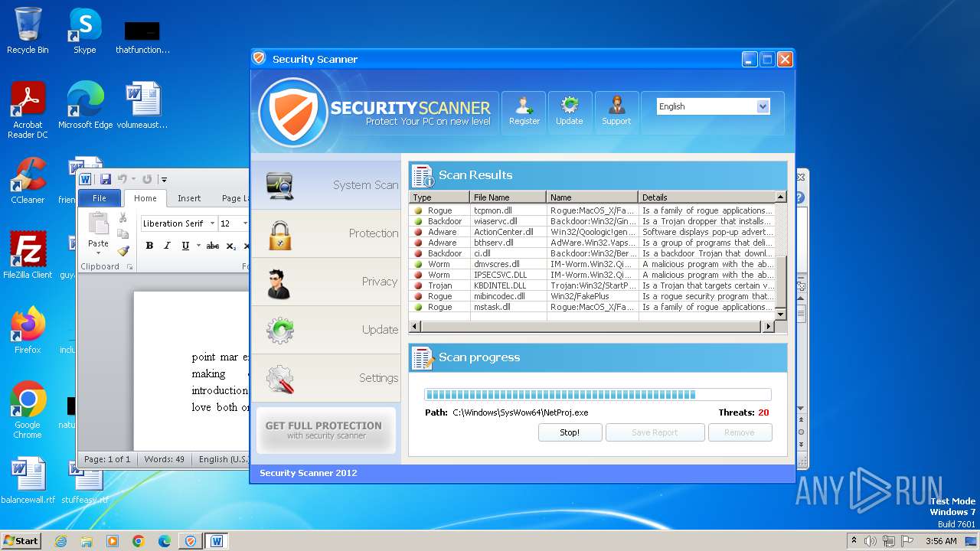Click the Undo icon in Word
Screen dimensions: 980x551
pos(122,179)
